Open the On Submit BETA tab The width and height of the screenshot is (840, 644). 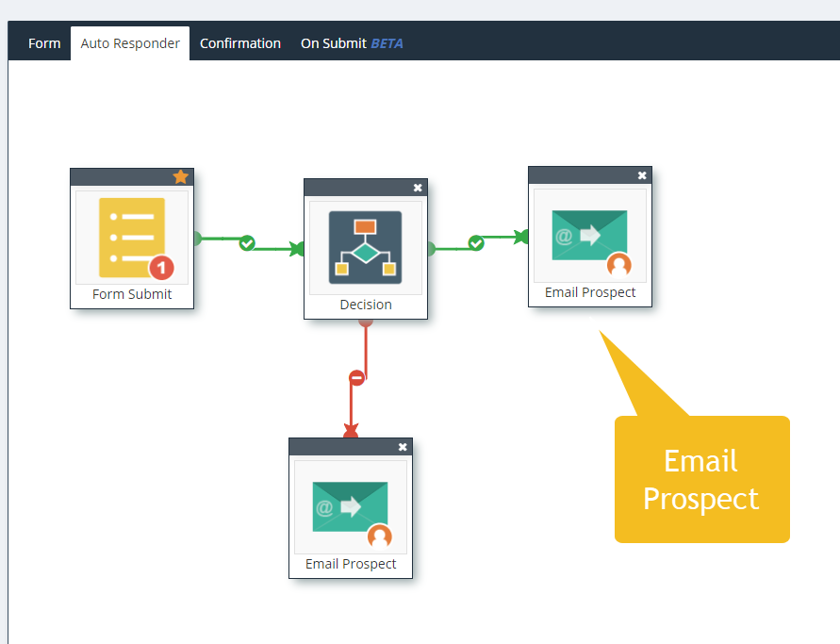click(352, 43)
